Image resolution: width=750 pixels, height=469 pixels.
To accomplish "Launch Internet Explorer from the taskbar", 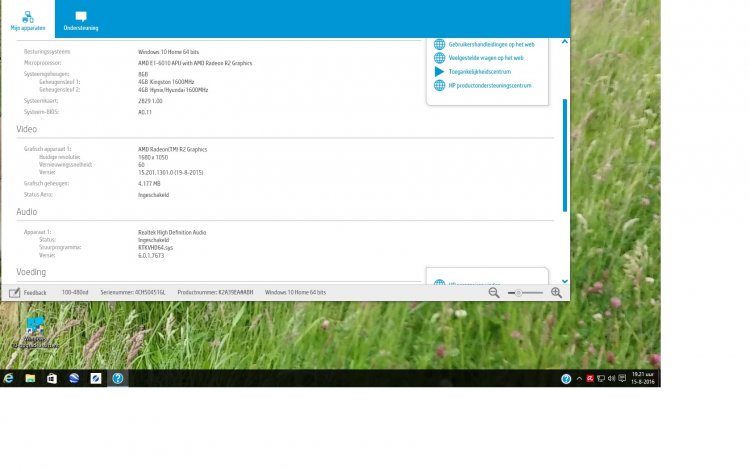I will 9,379.
